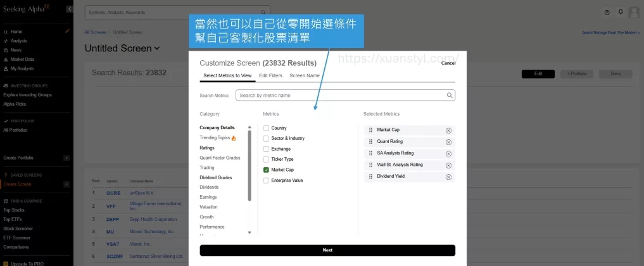Select the Growth category
This screenshot has width=644, height=266.
[206, 217]
